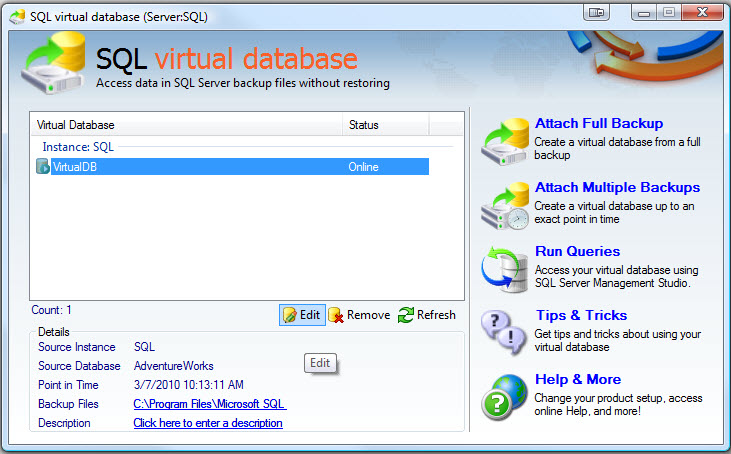This screenshot has width=731, height=454.
Task: Click the Online status cell
Action: point(364,167)
